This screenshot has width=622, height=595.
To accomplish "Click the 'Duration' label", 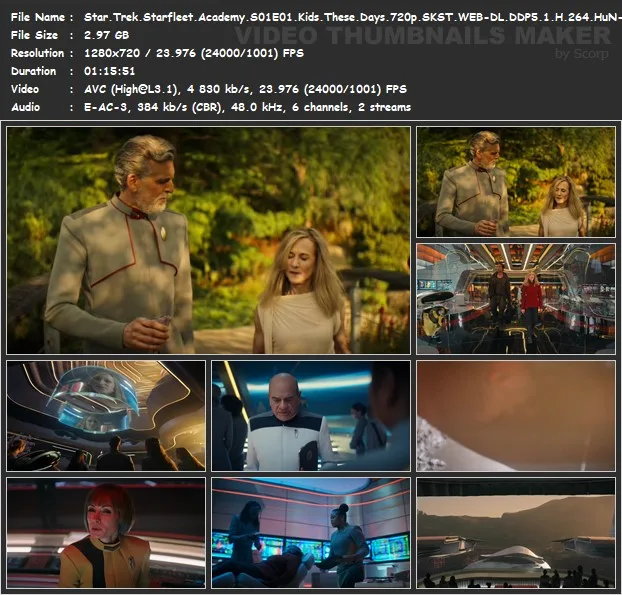I will click(x=35, y=71).
